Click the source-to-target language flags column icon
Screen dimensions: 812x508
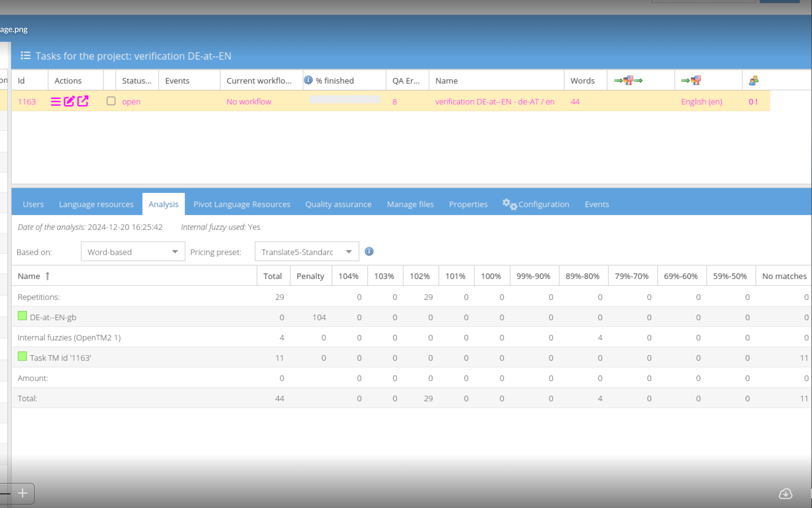[x=628, y=80]
